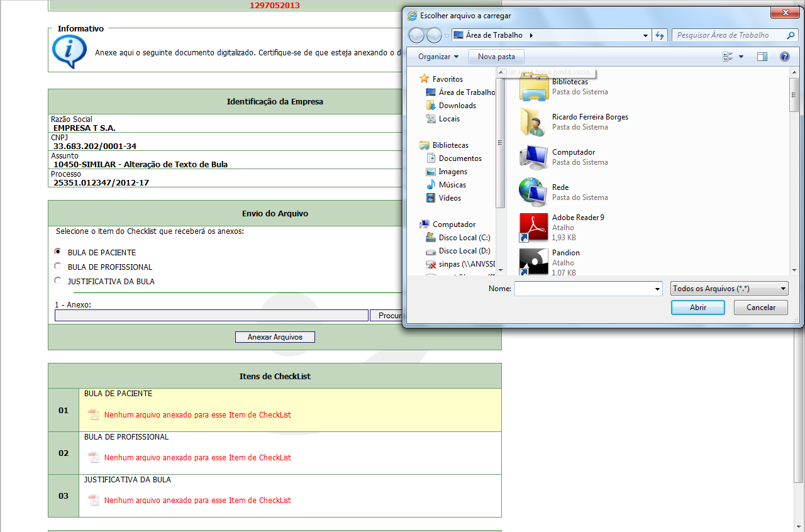This screenshot has width=805, height=532.
Task: Click the Downloads folder icon in sidebar
Action: 431,106
